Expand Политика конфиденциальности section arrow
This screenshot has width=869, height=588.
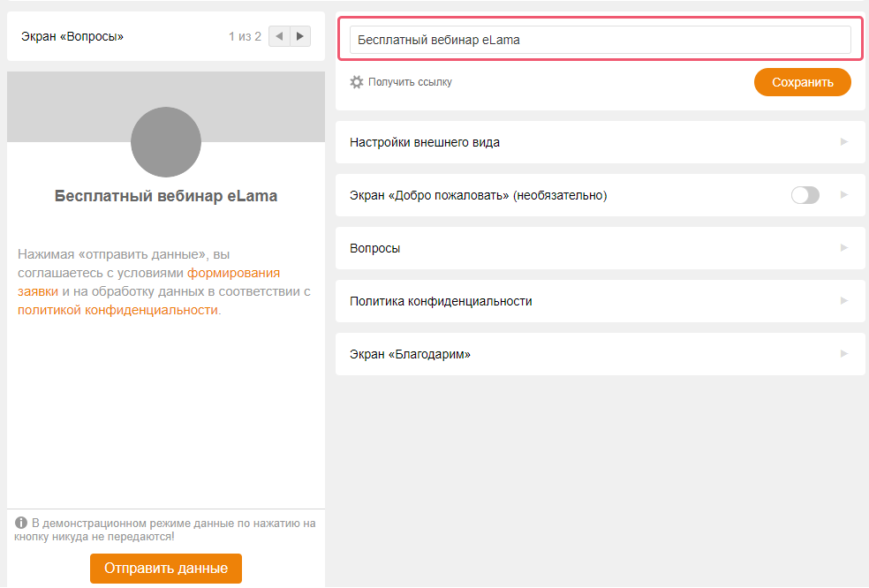pos(843,301)
